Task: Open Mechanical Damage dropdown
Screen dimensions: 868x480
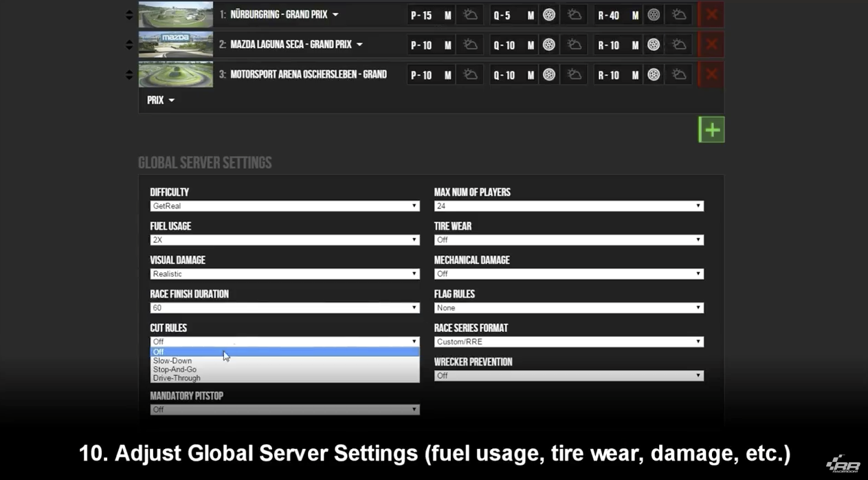Action: click(x=569, y=274)
